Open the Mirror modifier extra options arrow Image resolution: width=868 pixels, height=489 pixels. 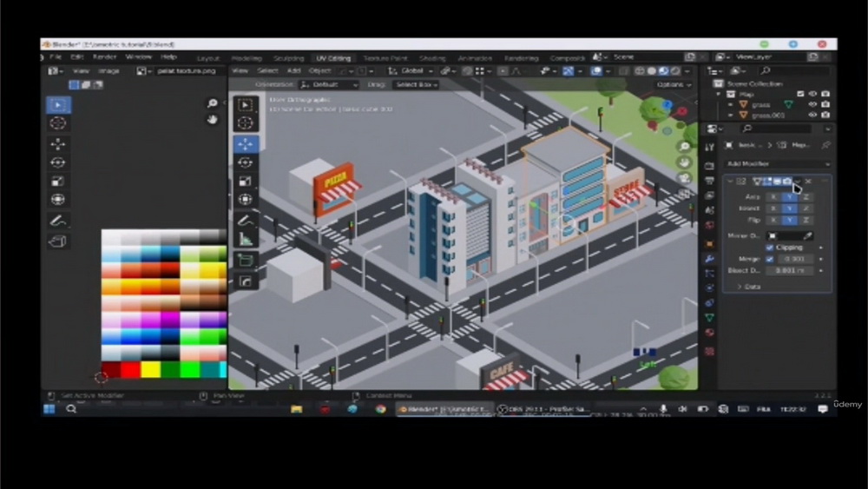[798, 181]
